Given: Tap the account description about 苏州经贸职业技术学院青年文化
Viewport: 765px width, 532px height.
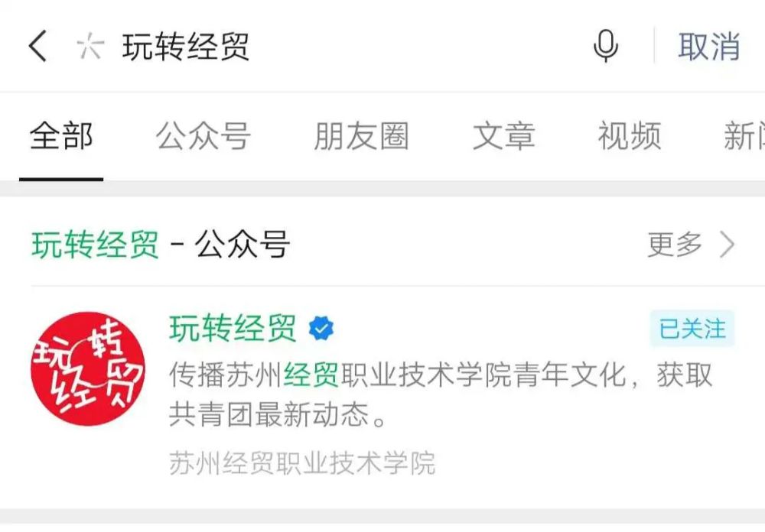Looking at the screenshot, I should click(441, 394).
